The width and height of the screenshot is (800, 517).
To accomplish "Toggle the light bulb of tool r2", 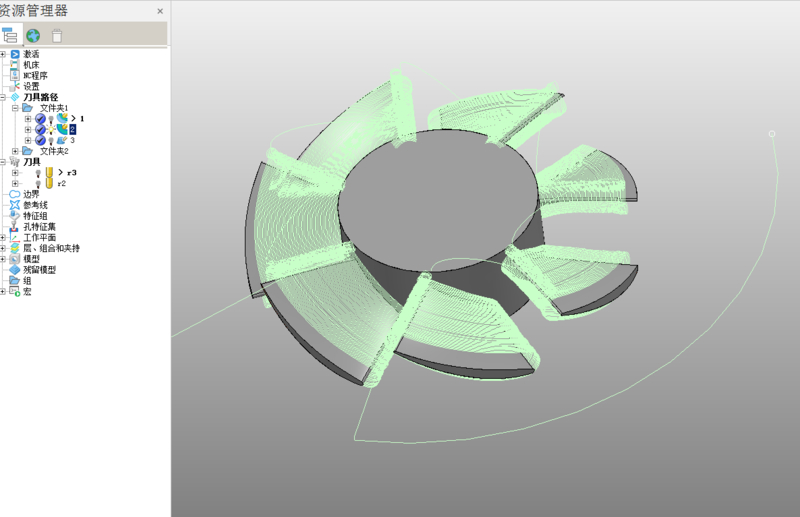I will [x=38, y=184].
